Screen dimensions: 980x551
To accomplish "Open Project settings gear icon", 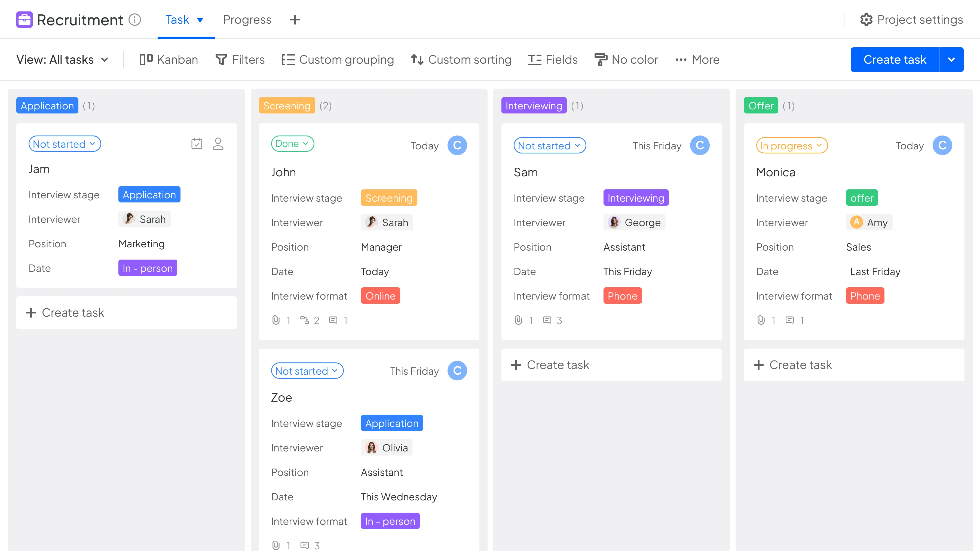I will click(x=866, y=19).
